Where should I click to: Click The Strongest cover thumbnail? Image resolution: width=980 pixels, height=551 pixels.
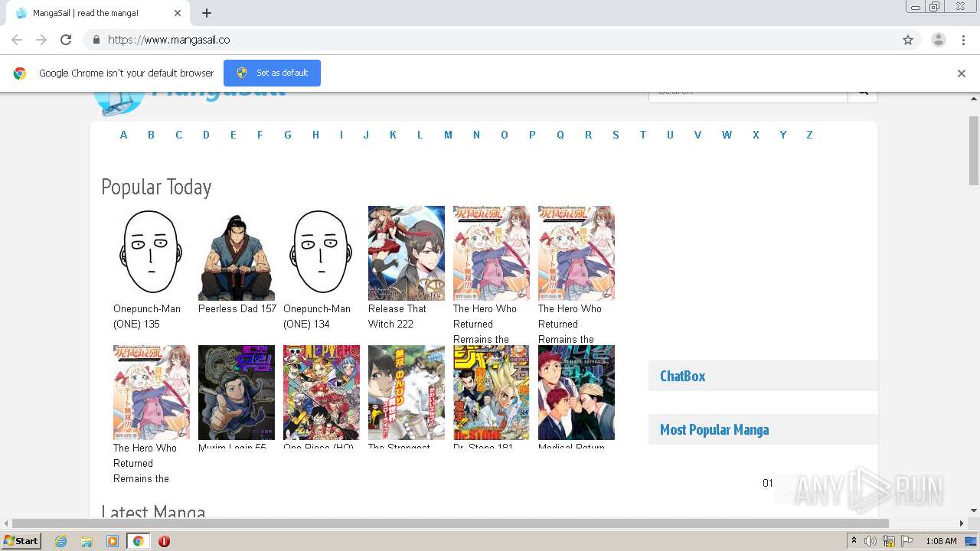pyautogui.click(x=407, y=392)
